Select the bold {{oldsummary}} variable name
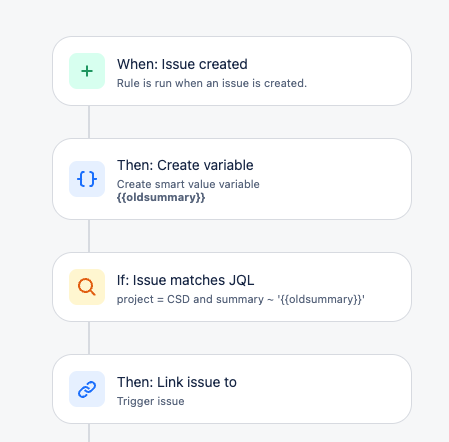 point(161,197)
